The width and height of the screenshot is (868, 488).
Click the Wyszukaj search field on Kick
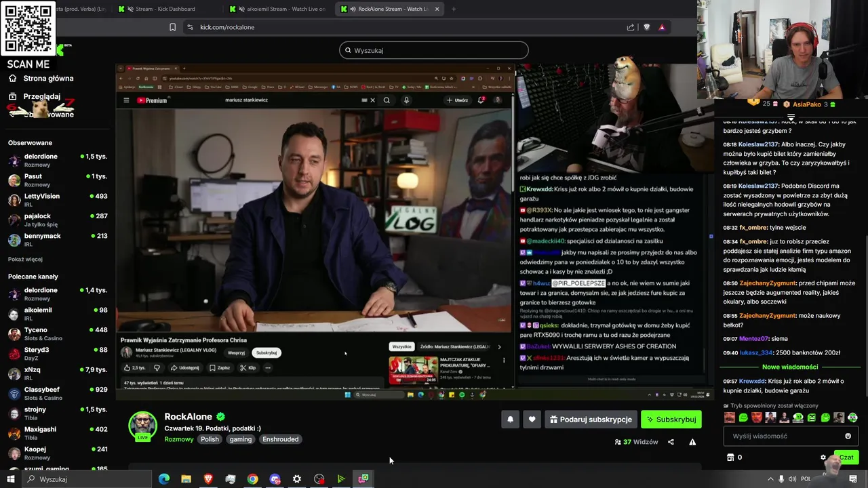click(x=434, y=50)
